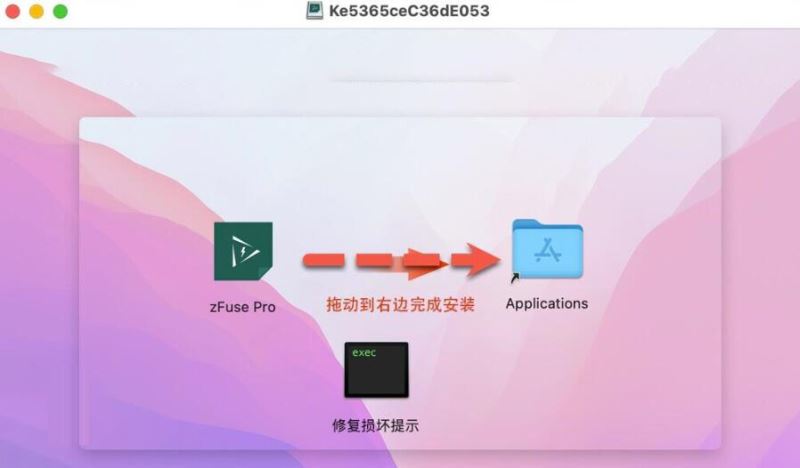Click the red dashed arrow graphic's first dash

point(323,260)
